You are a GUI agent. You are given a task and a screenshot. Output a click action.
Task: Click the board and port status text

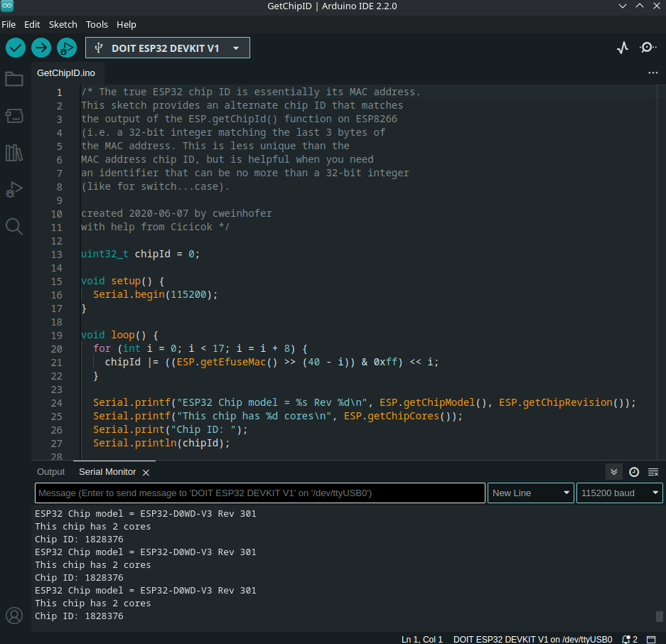532,639
